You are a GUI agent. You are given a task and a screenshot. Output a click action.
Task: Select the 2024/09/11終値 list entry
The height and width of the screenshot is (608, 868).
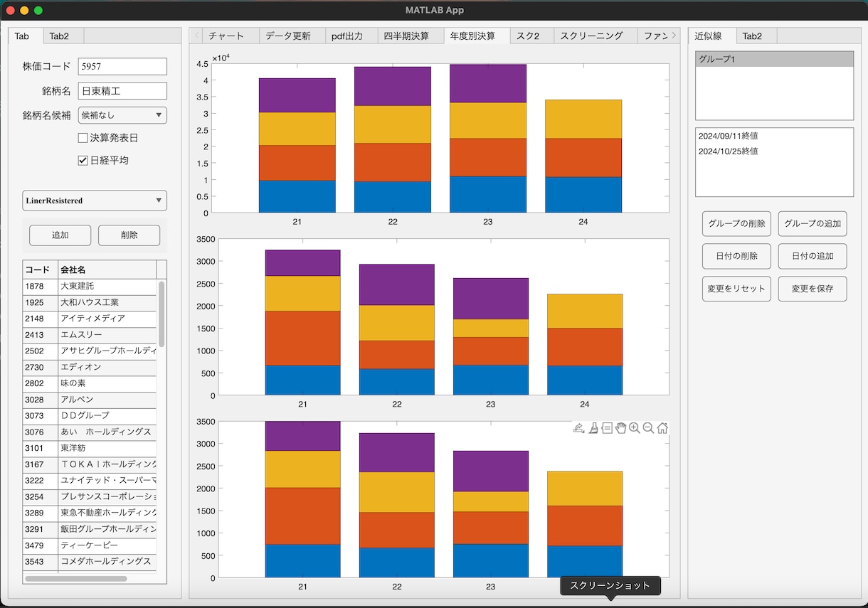point(774,136)
